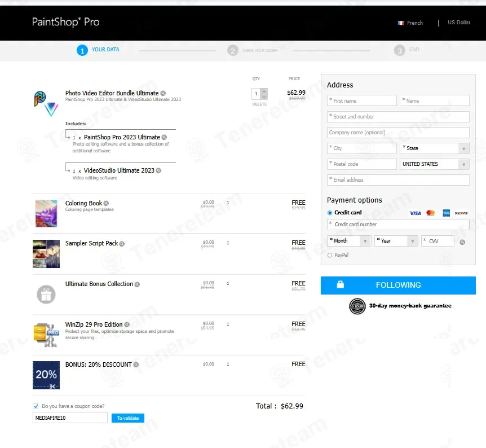Click into Street and number field
This screenshot has width=486, height=448.
(x=398, y=117)
